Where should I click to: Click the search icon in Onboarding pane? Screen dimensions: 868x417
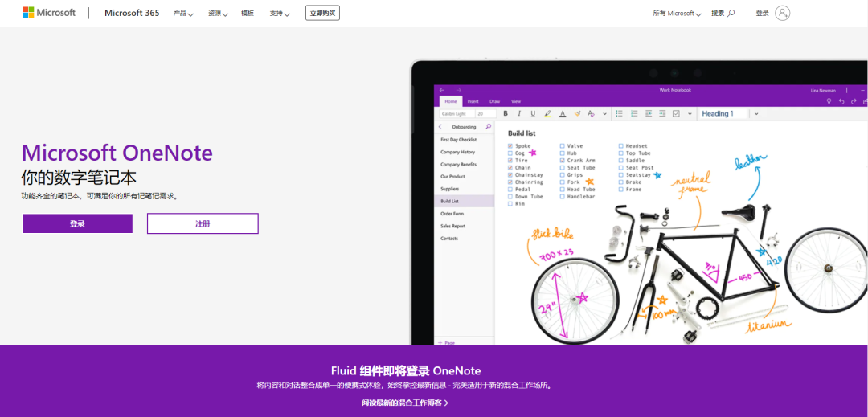pyautogui.click(x=489, y=127)
